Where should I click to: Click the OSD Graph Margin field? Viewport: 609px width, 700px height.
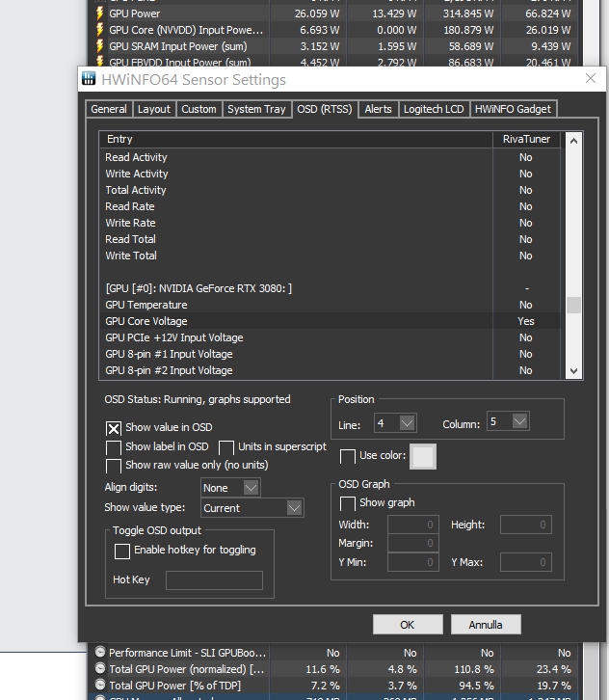pyautogui.click(x=413, y=543)
